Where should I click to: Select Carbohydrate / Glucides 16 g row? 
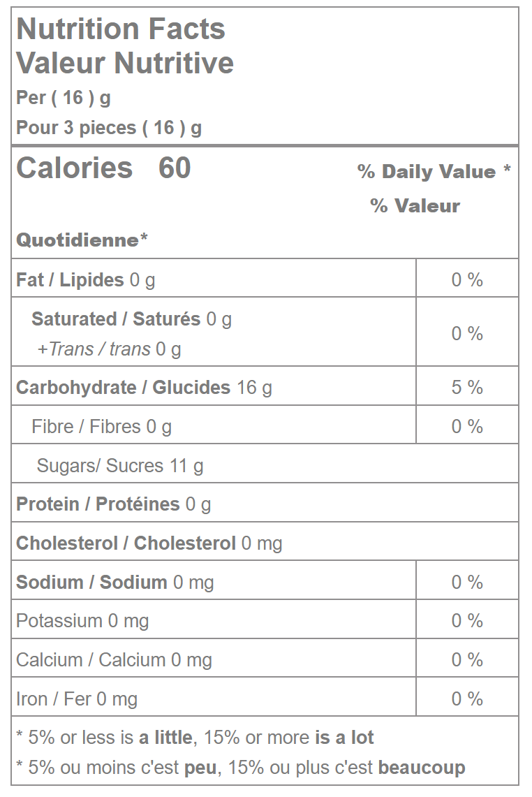[144, 388]
